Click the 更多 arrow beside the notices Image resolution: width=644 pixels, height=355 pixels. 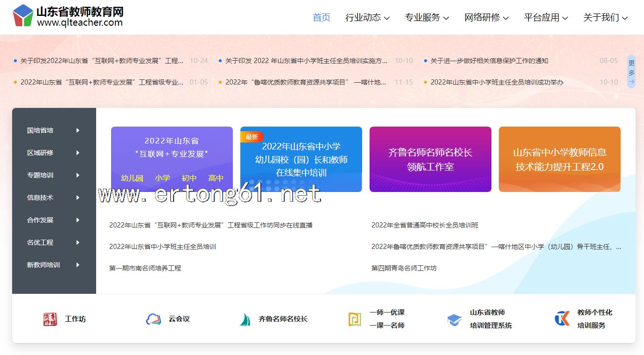[x=631, y=71]
